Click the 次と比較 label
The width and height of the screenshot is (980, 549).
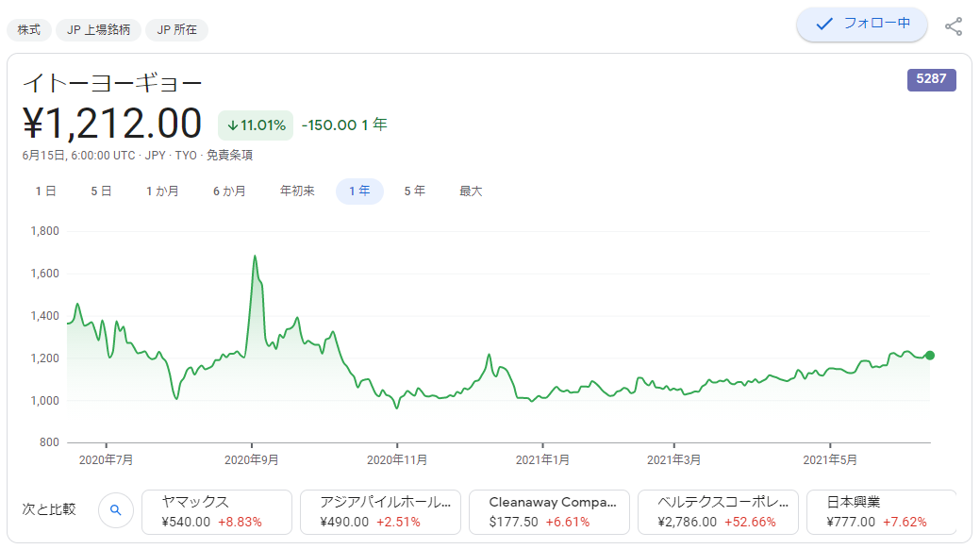click(49, 509)
